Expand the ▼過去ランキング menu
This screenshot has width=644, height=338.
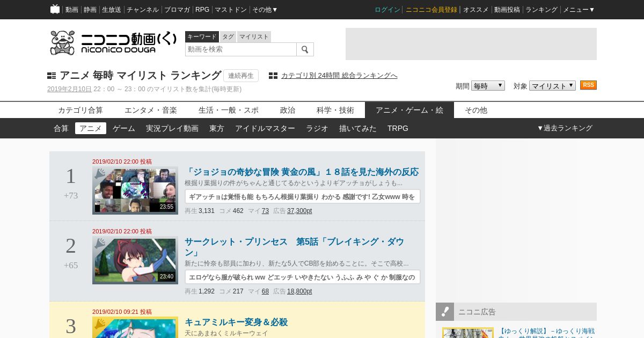click(x=565, y=128)
